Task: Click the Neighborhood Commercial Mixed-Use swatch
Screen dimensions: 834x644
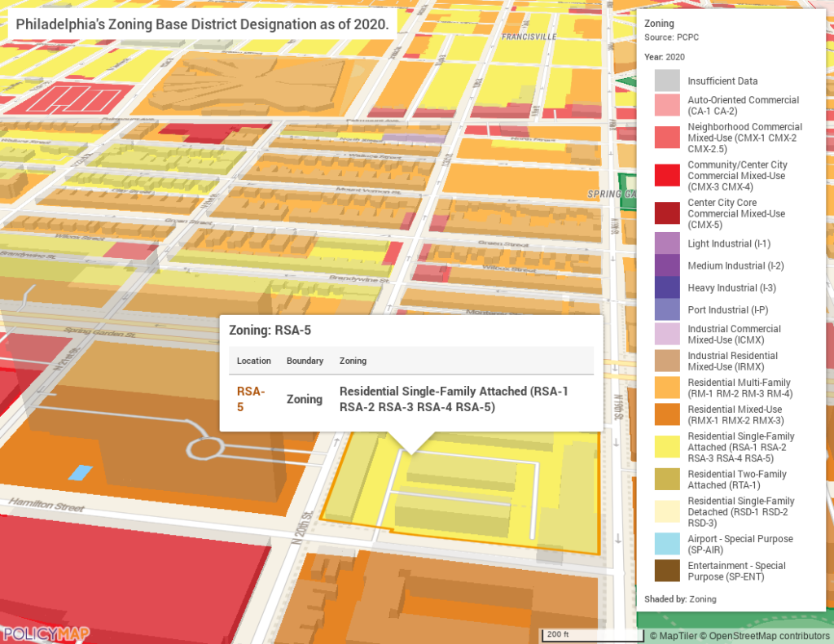Action: 667,138
